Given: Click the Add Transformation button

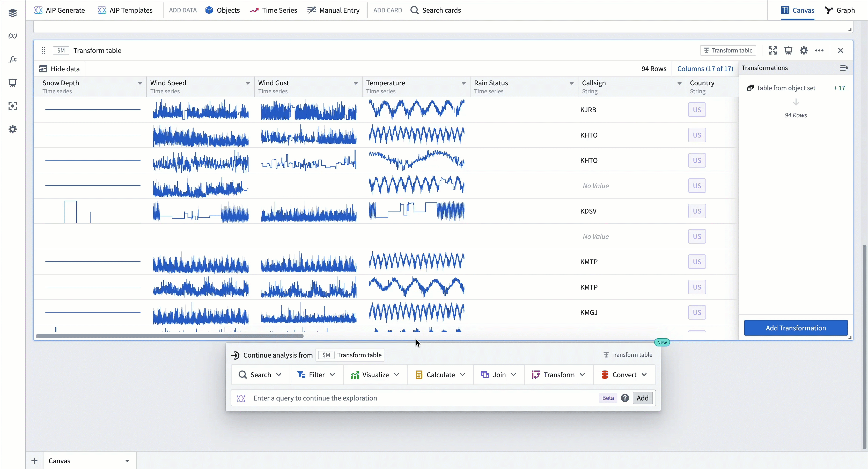Looking at the screenshot, I should [x=796, y=328].
